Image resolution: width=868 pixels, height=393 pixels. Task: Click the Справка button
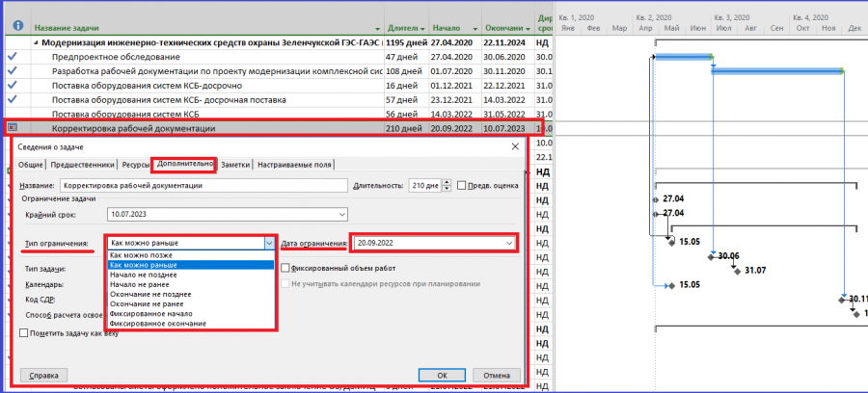point(43,375)
